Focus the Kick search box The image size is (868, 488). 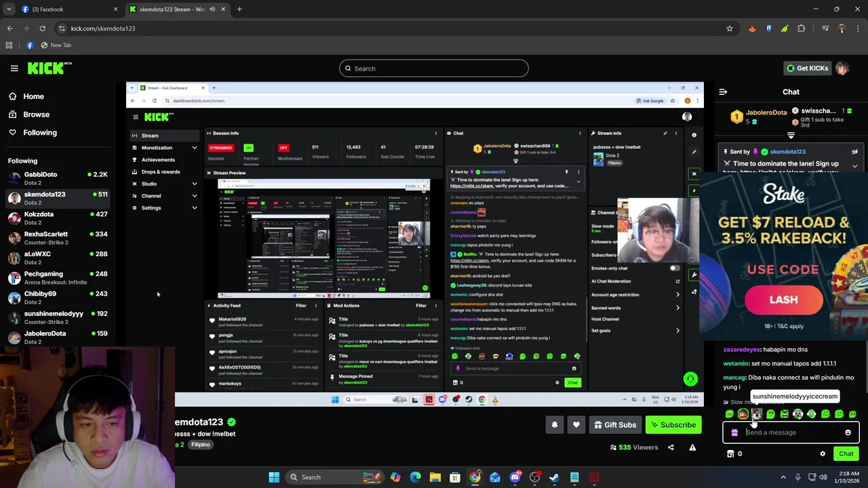click(434, 68)
